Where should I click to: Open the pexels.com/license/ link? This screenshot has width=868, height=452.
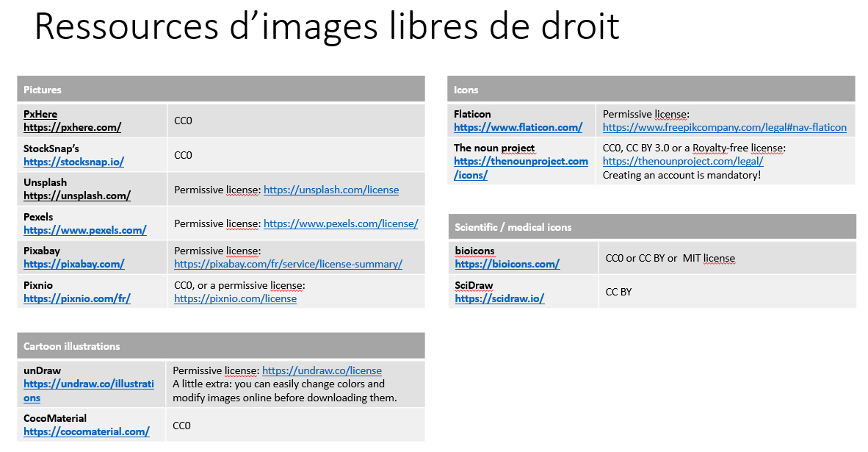point(341,223)
